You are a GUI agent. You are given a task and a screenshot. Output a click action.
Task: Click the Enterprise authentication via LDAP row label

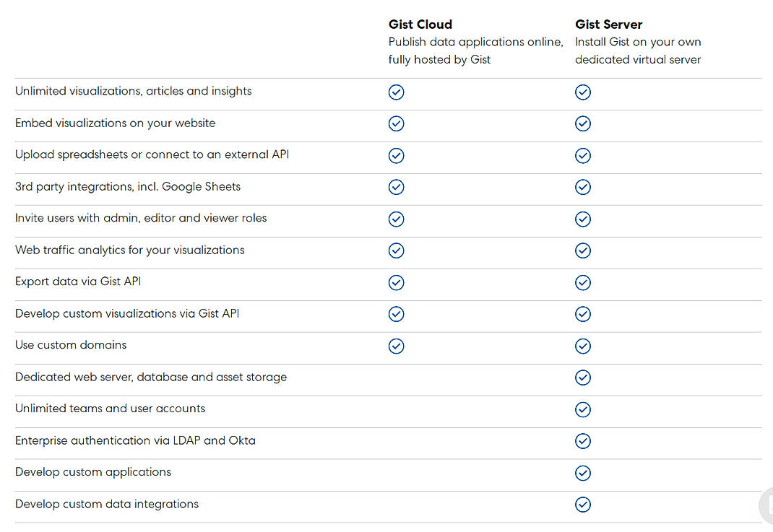coord(135,440)
